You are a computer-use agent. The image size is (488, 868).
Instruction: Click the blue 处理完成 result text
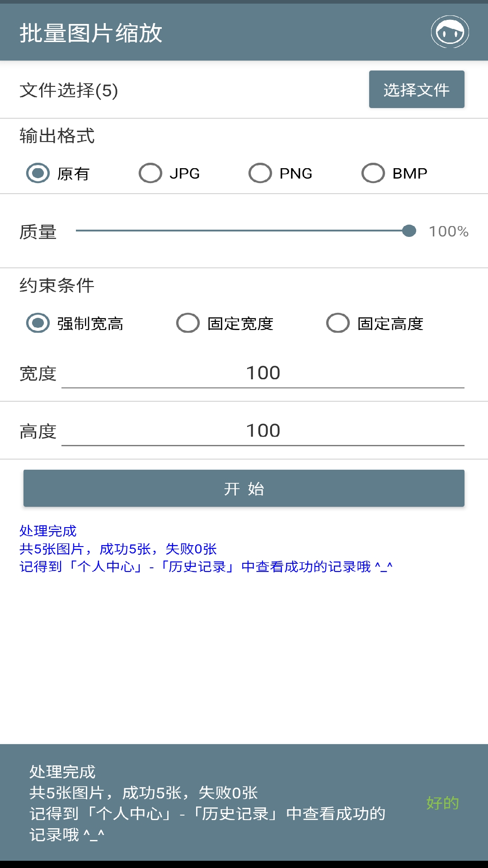click(48, 531)
